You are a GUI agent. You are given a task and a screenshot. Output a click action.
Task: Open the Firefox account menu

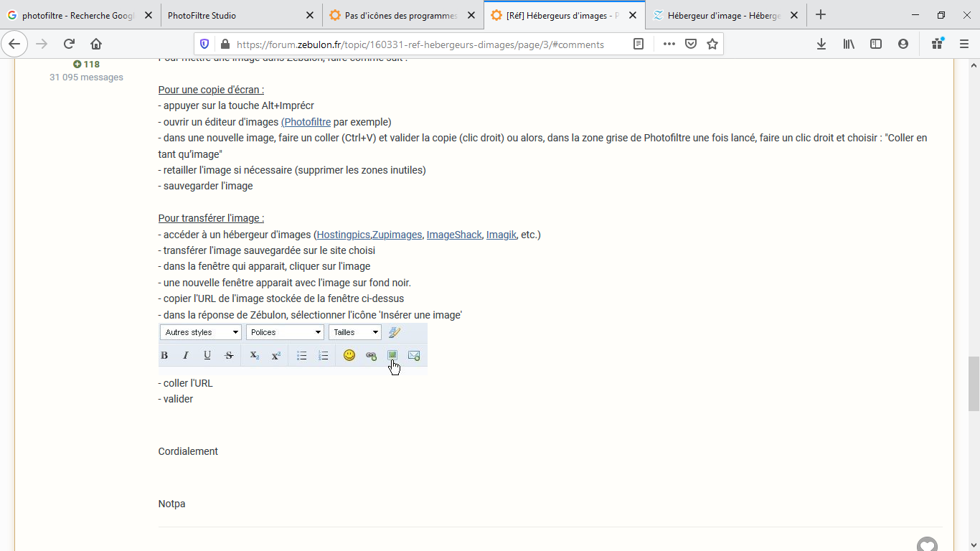coord(903,44)
